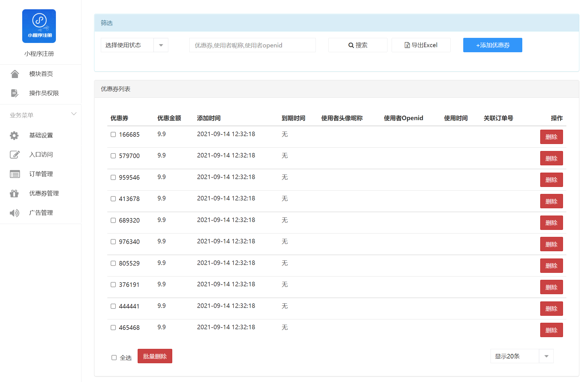The image size is (588, 382).
Task: Delete coupon 689320 with 删除
Action: pos(551,223)
